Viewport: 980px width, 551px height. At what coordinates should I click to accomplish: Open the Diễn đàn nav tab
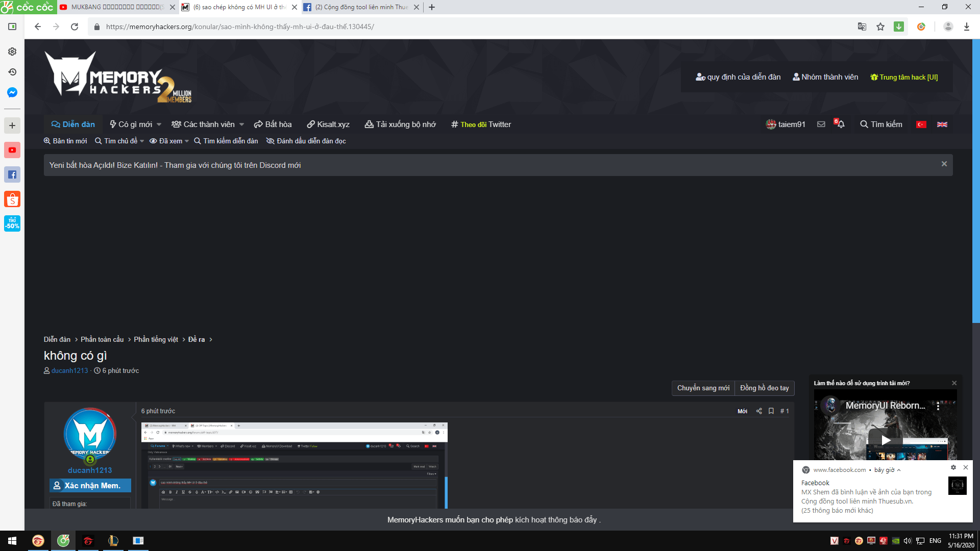pyautogui.click(x=73, y=124)
